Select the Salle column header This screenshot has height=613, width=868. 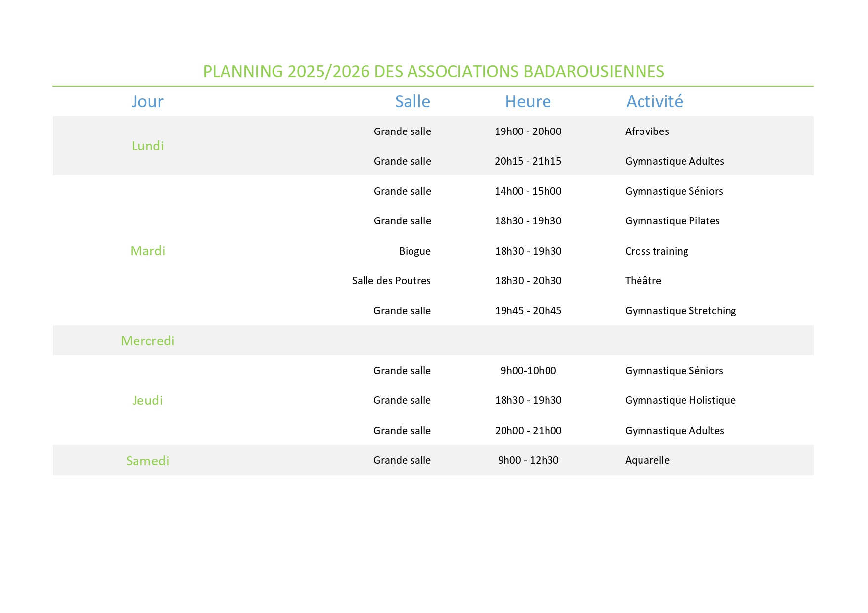pyautogui.click(x=412, y=101)
